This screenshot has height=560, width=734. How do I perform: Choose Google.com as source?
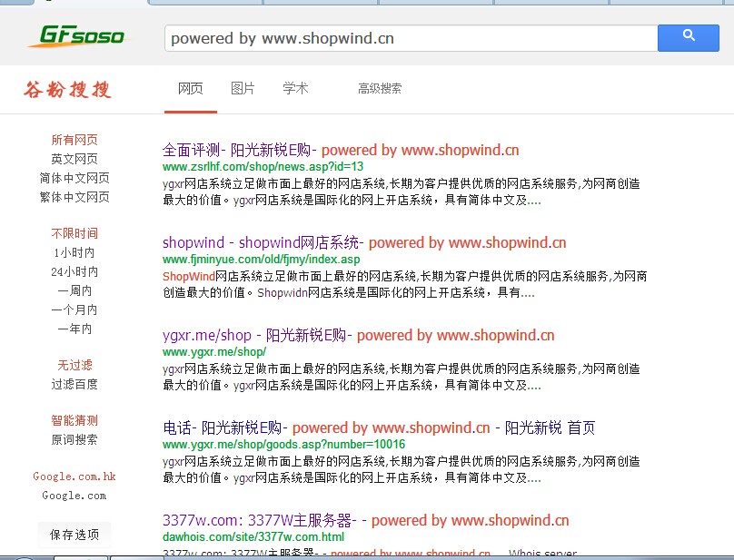point(74,496)
